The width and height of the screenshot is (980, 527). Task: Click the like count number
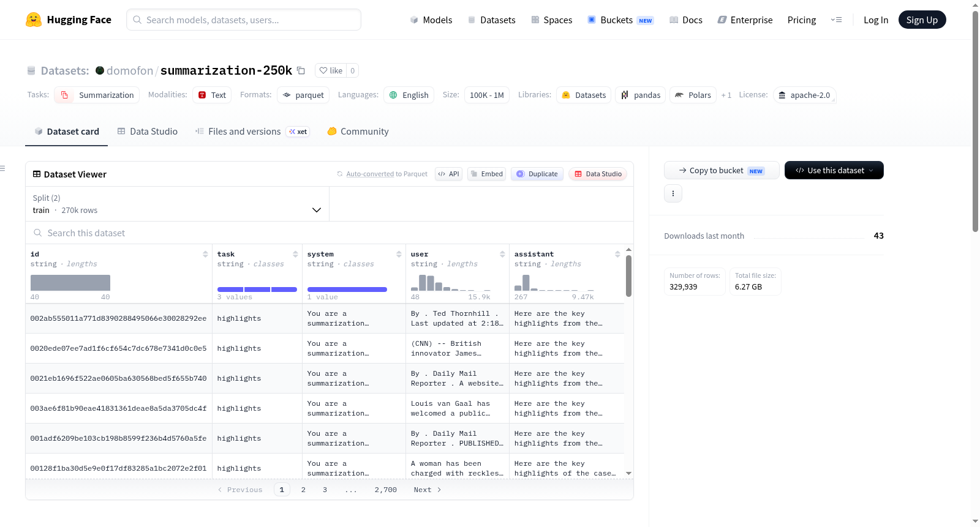pyautogui.click(x=353, y=70)
